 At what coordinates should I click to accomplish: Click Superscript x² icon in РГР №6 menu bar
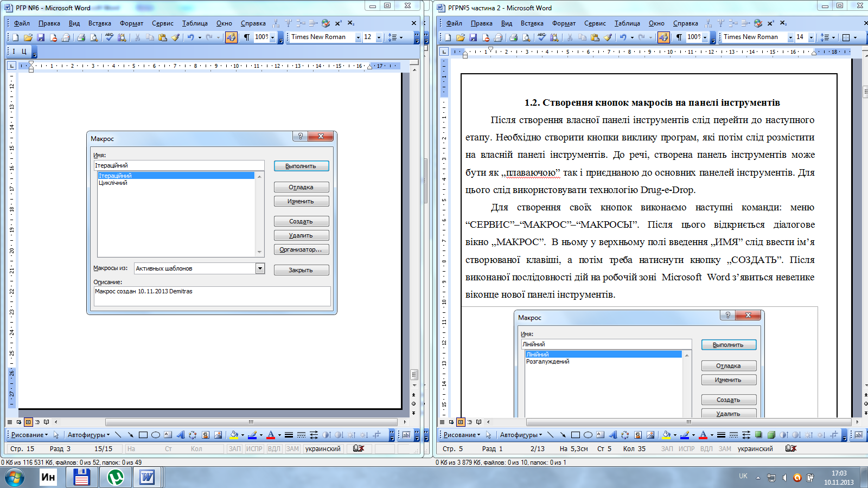[338, 23]
